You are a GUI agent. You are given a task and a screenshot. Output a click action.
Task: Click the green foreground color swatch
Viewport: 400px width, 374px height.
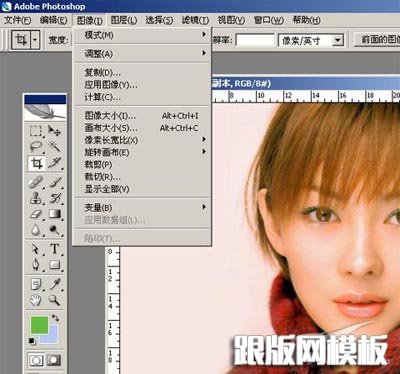coord(39,325)
